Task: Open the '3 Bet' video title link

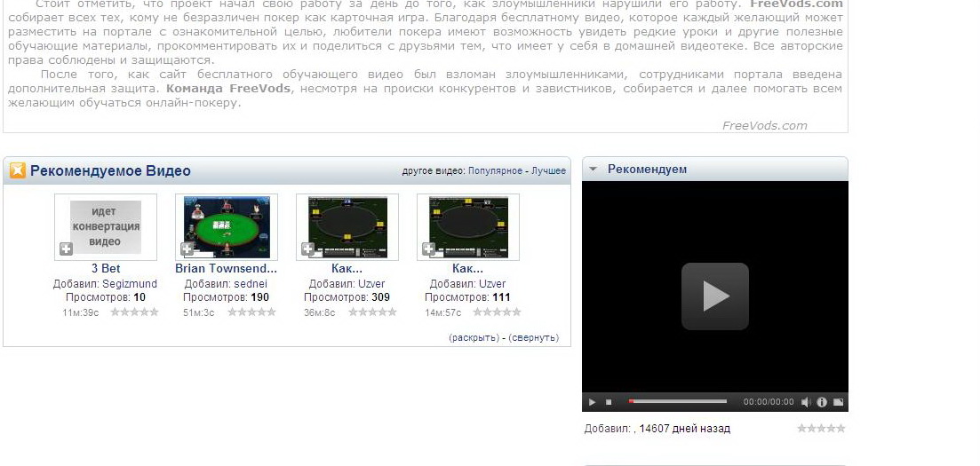Action: click(x=106, y=269)
